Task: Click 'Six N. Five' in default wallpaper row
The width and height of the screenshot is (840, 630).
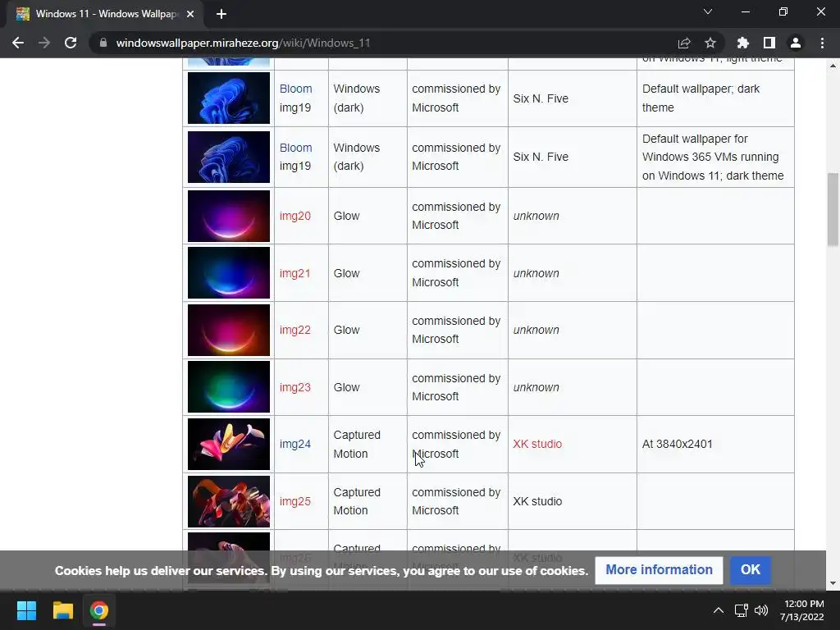Action: 541,98
